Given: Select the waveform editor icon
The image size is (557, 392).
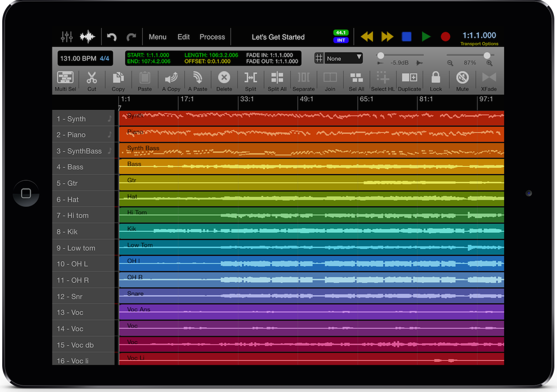Looking at the screenshot, I should (87, 37).
